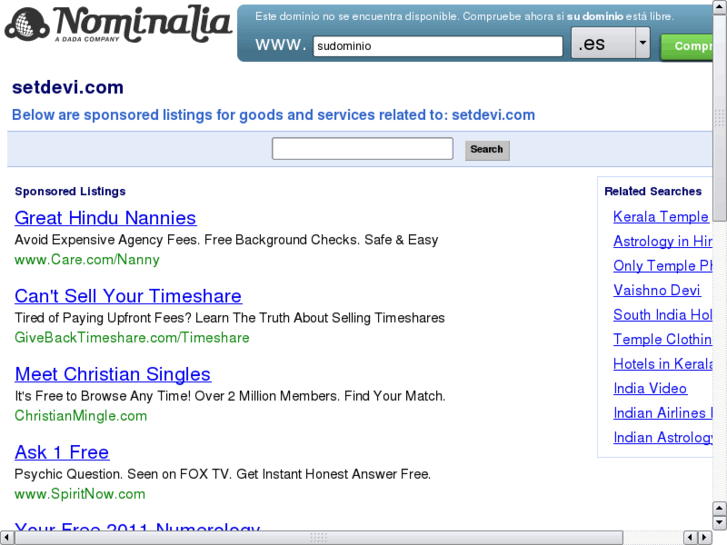This screenshot has width=727, height=545.
Task: Click the vertical scrollbar down arrow
Action: [x=719, y=523]
